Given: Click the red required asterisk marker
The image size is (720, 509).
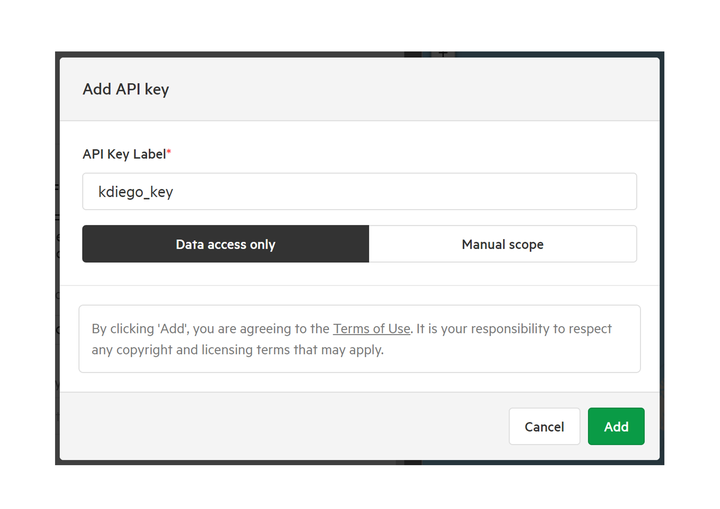Looking at the screenshot, I should coord(169,152).
